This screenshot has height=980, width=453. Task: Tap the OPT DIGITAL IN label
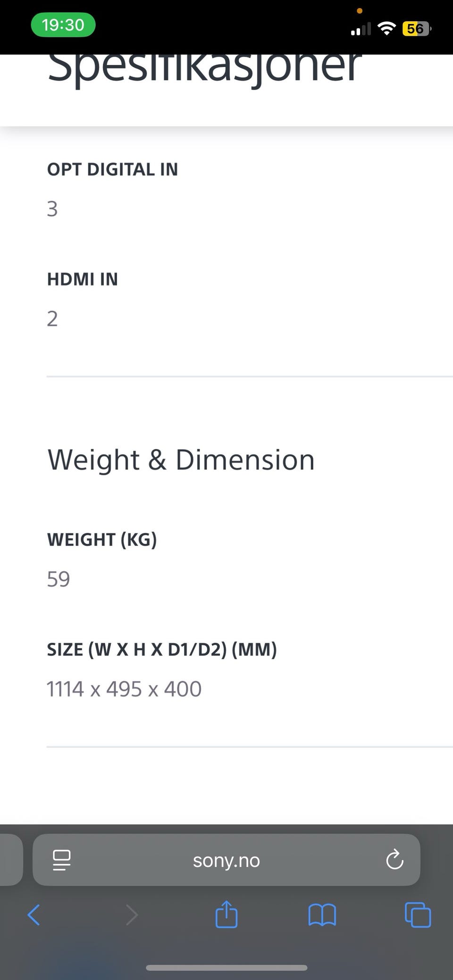click(x=112, y=169)
